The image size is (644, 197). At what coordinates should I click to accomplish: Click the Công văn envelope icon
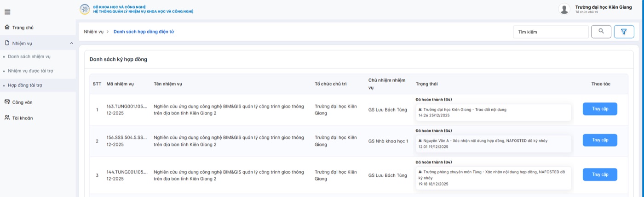pyautogui.click(x=7, y=102)
